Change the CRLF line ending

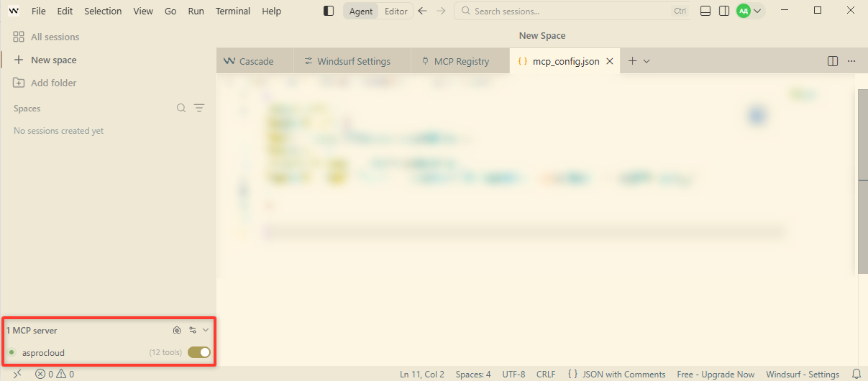tap(546, 374)
